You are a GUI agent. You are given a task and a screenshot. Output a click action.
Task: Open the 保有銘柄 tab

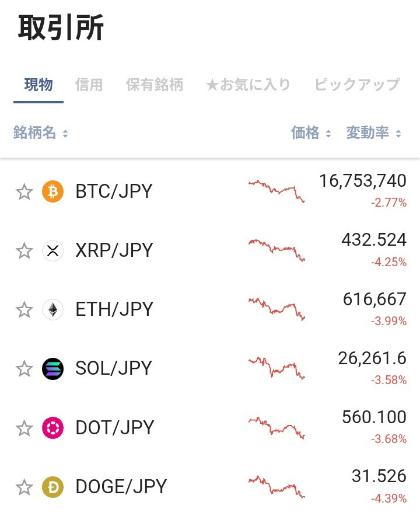coord(155,85)
